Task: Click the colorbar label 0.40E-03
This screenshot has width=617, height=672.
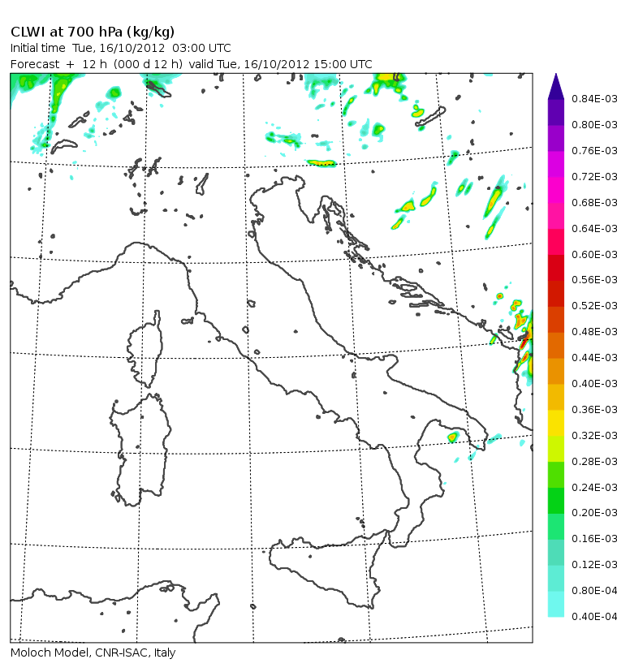Action: 594,384
